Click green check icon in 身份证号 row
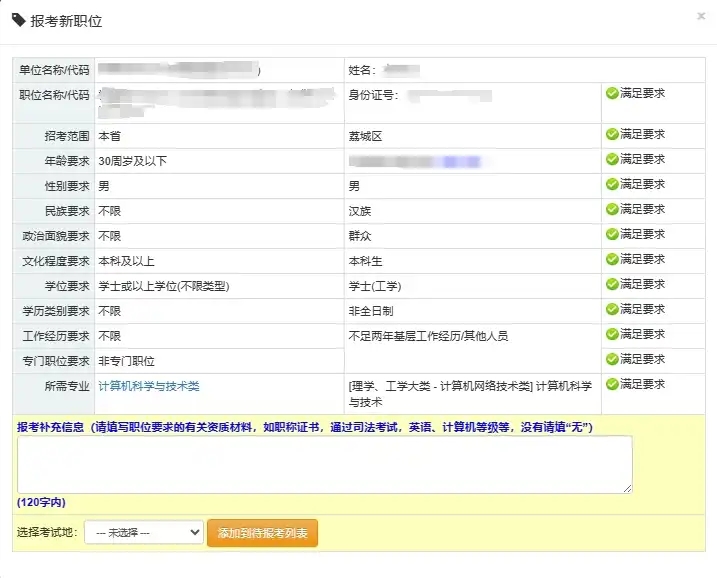Image resolution: width=717 pixels, height=578 pixels. 612,93
